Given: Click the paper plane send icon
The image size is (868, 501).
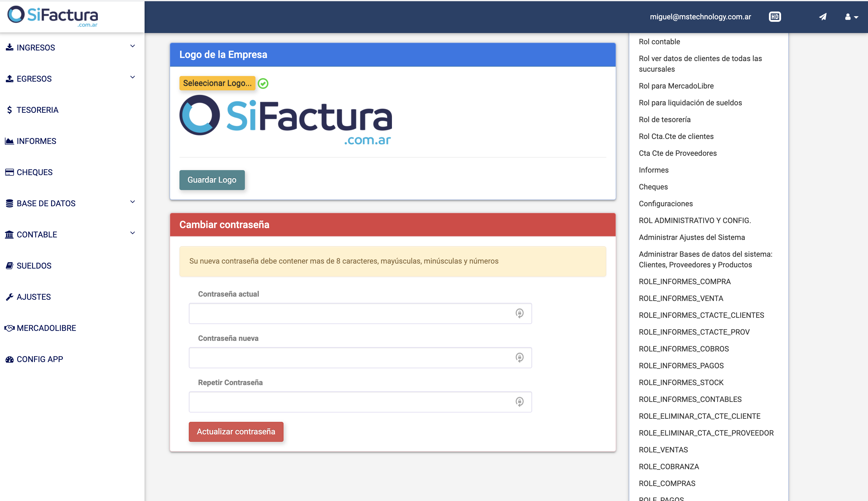Looking at the screenshot, I should point(823,17).
